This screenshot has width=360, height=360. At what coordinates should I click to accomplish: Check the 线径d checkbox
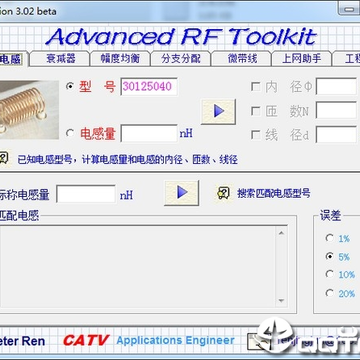click(x=256, y=135)
